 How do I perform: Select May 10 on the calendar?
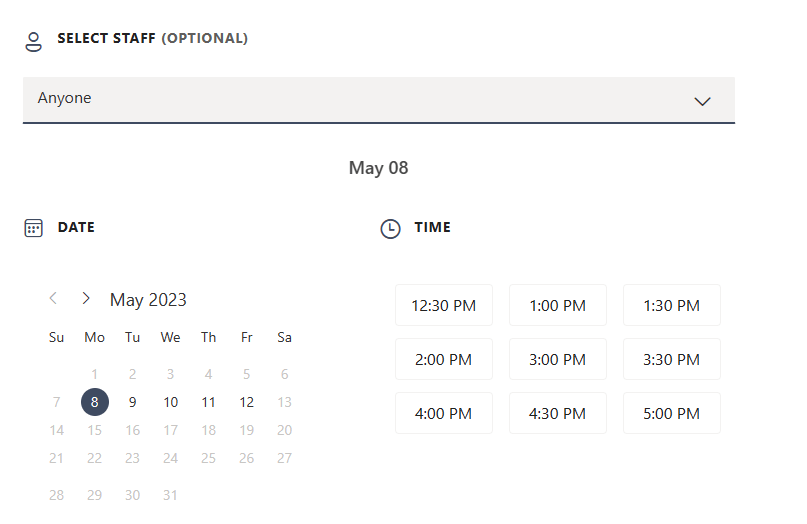(x=170, y=402)
